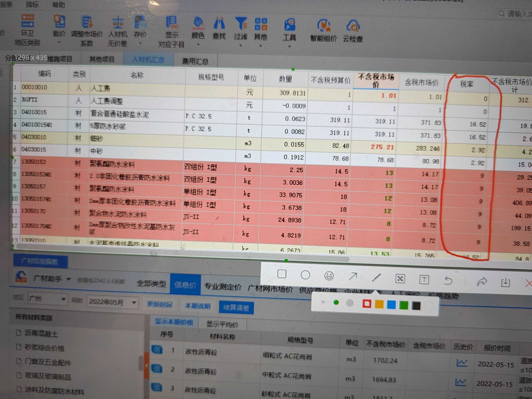This screenshot has width=532, height=399.
Task: Open price history chart for 1702.24 row
Action: 462,363
